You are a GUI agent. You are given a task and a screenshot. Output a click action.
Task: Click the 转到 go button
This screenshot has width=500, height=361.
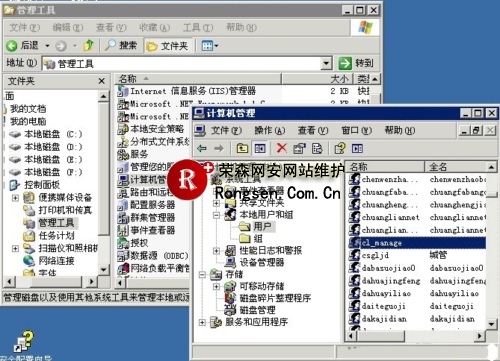pyautogui.click(x=356, y=63)
